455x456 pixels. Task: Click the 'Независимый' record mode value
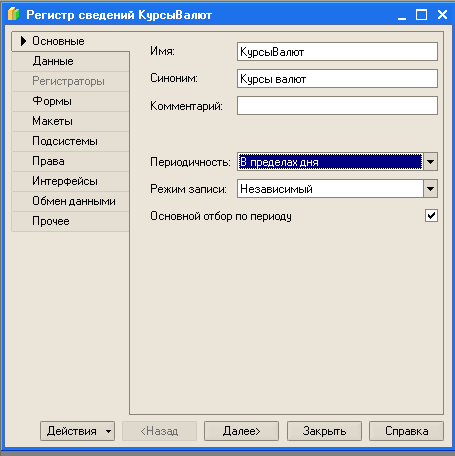point(330,189)
